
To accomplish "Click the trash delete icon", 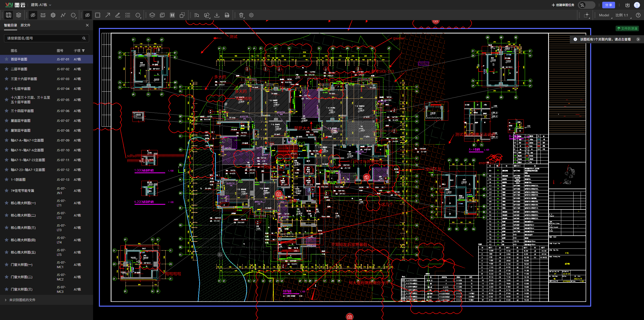I will pos(241,15).
